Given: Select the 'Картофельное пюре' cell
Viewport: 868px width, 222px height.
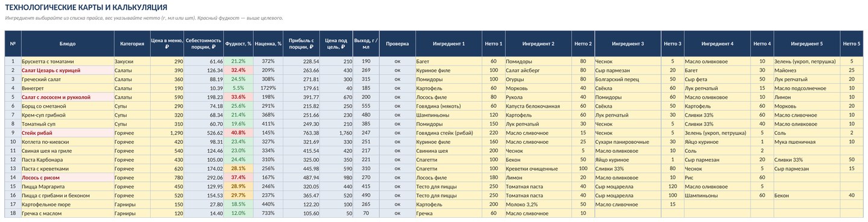Looking at the screenshot, I should coord(68,205).
